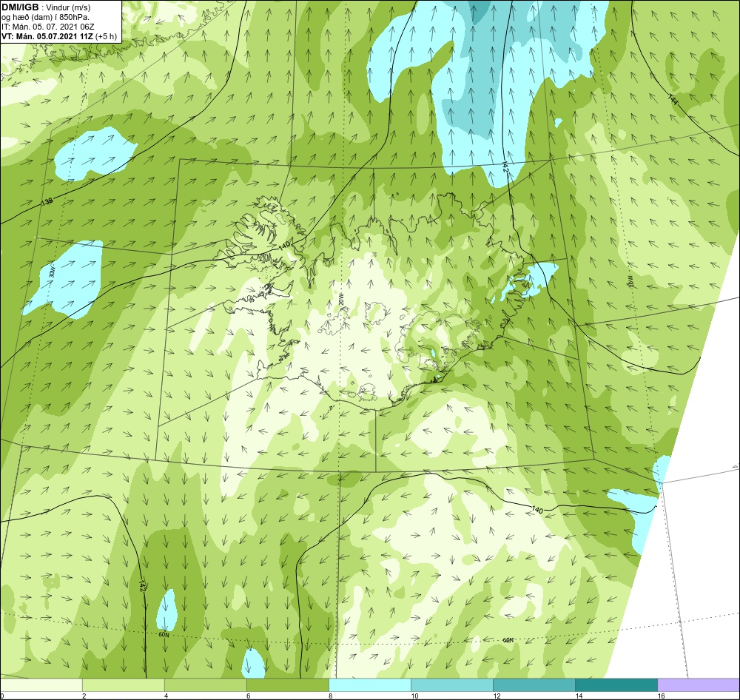The height and width of the screenshot is (700, 740).
Task: Select the 8–10 m/s light cyan legend swatch
Action: tap(369, 685)
